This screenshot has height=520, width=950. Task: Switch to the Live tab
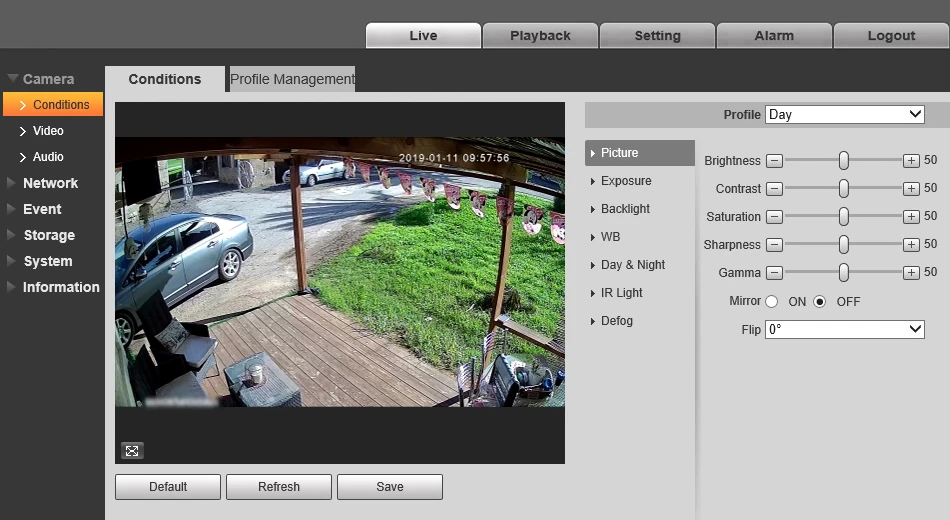coord(423,35)
